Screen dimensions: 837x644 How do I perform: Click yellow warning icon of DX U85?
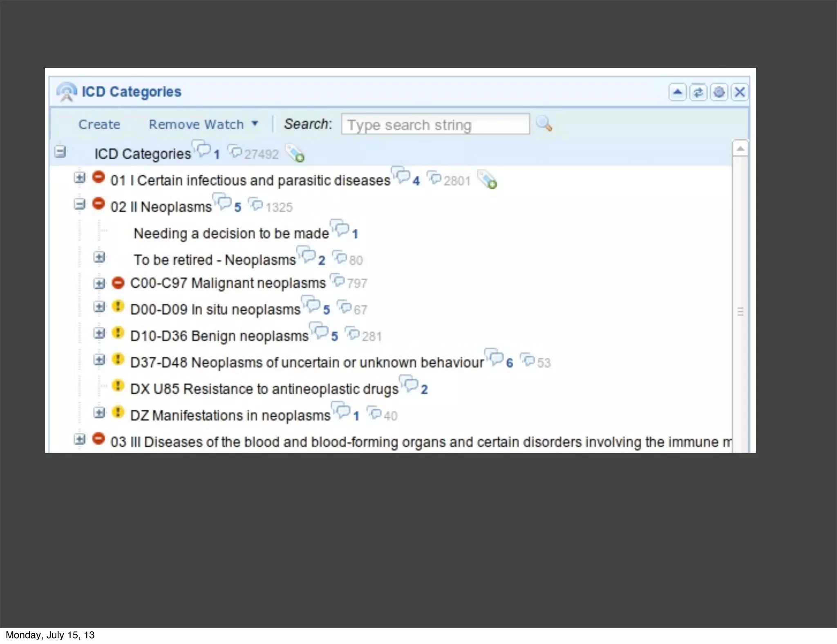[x=118, y=385]
